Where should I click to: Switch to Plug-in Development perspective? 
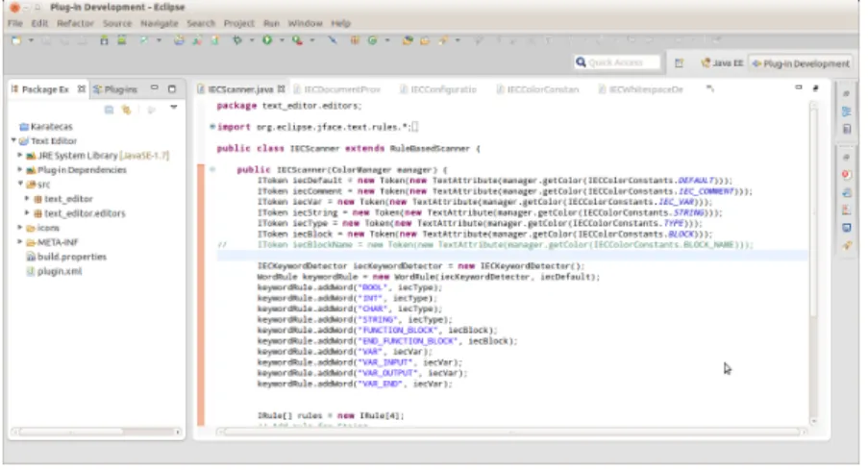(801, 63)
